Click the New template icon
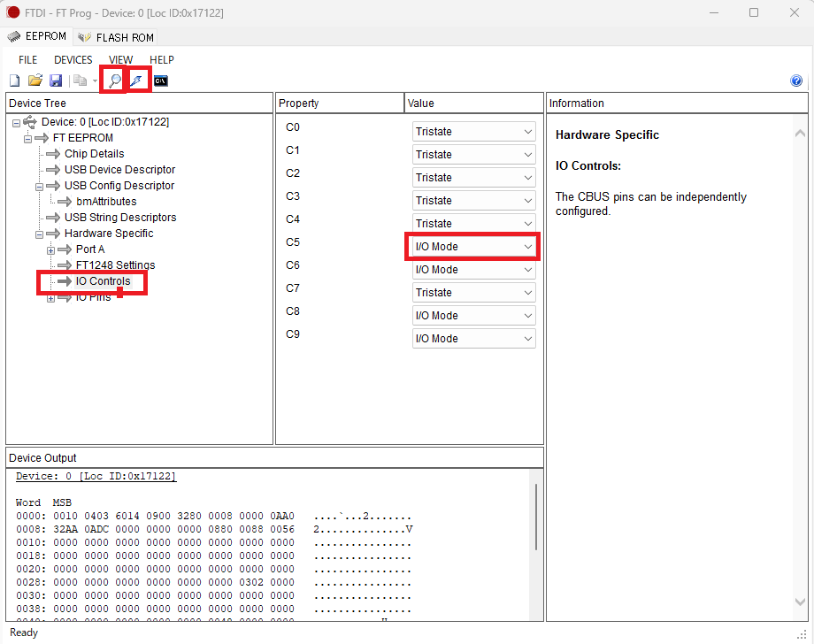Screen dimensions: 814x644 (x=14, y=80)
